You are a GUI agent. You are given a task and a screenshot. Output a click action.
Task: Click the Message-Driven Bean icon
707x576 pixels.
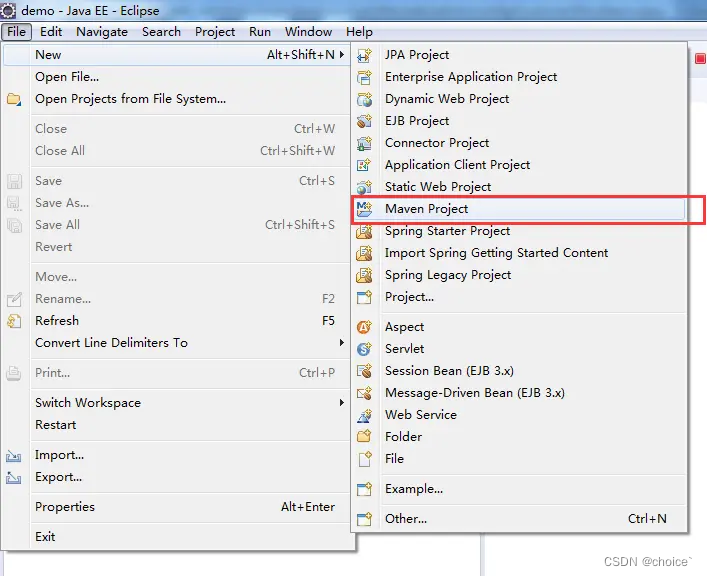pos(364,393)
